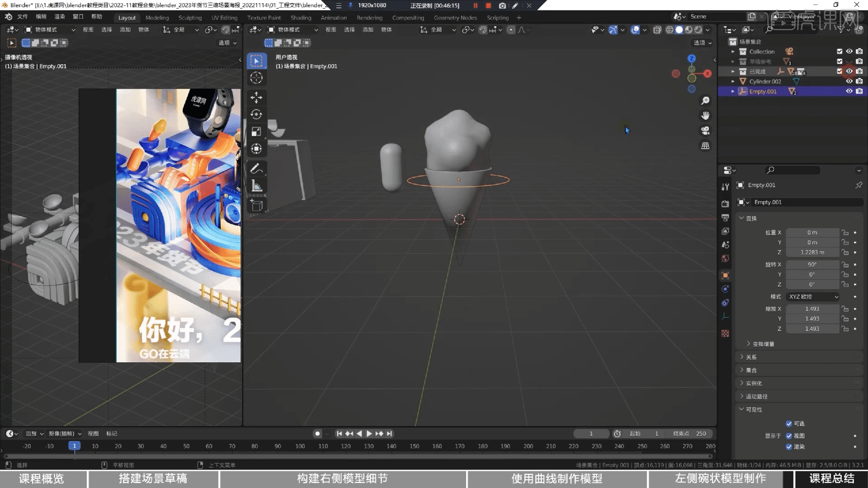
Task: Open the World properties tab
Action: pyautogui.click(x=725, y=258)
